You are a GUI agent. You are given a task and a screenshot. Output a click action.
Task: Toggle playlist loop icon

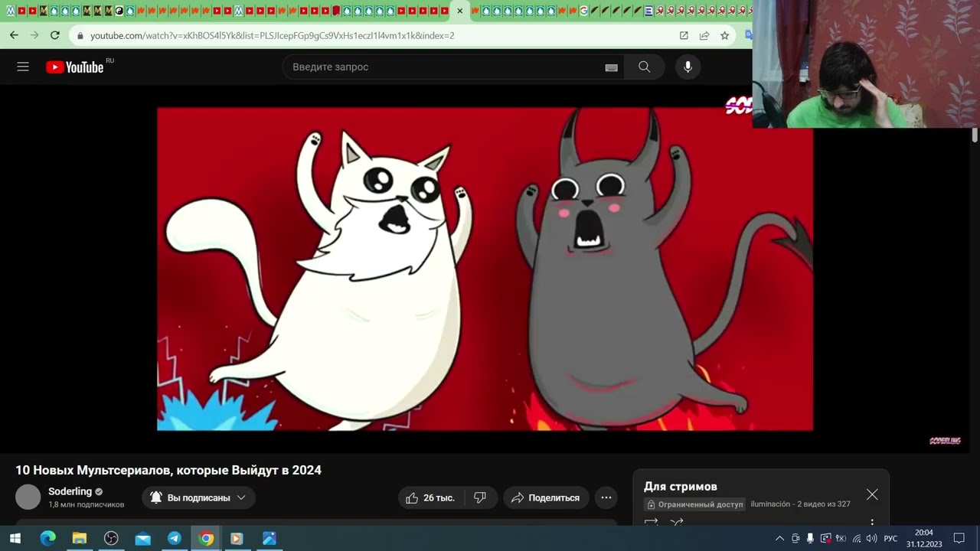(x=652, y=522)
